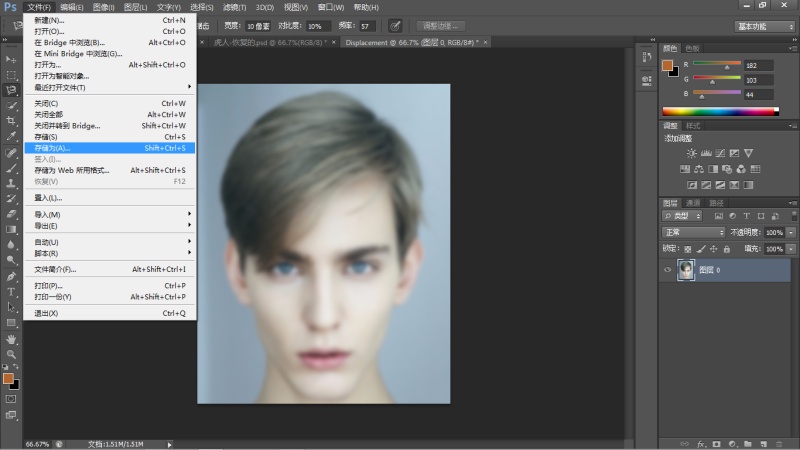Viewport: 800px width, 450px height.
Task: Click the add layer mask button
Action: [716, 444]
